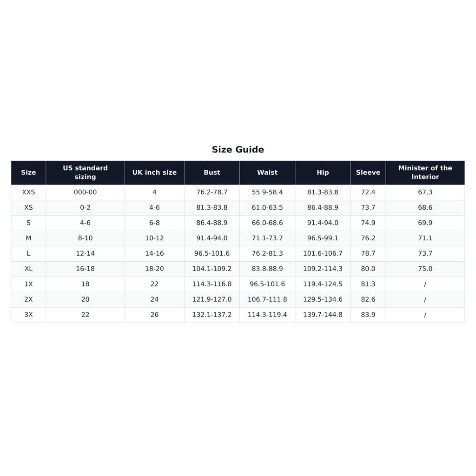The height and width of the screenshot is (476, 476).
Task: Select the 3X size row label
Action: (x=28, y=315)
